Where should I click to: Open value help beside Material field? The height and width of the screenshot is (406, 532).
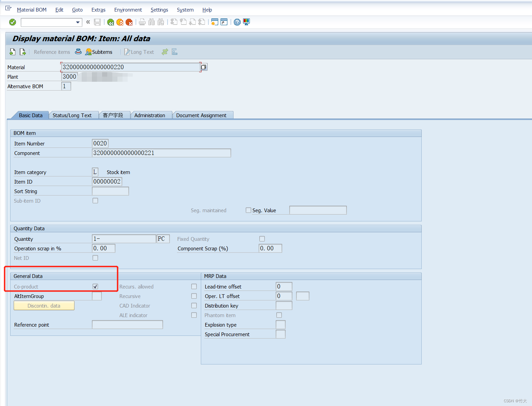coord(204,67)
